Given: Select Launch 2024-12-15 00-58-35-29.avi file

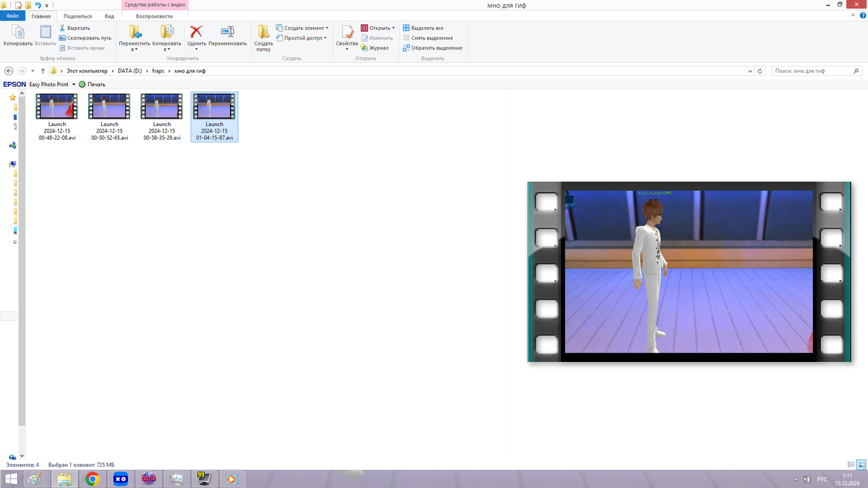Looking at the screenshot, I should [162, 117].
